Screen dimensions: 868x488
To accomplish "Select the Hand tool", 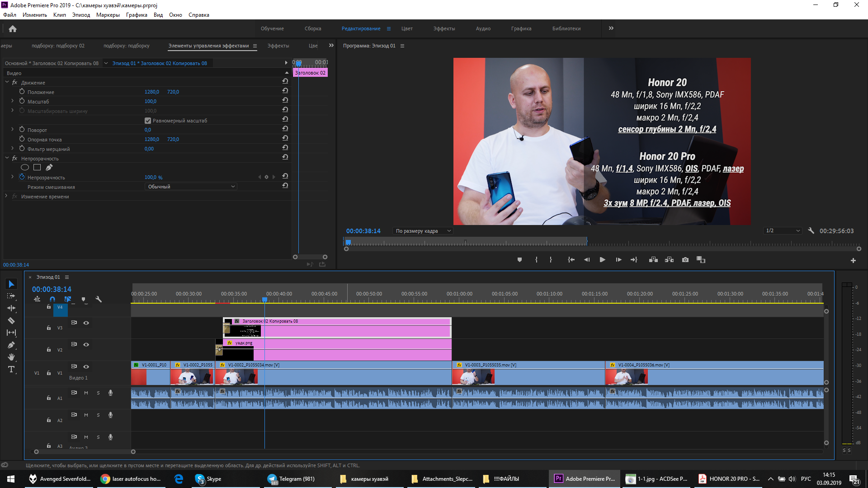I will coord(11,357).
